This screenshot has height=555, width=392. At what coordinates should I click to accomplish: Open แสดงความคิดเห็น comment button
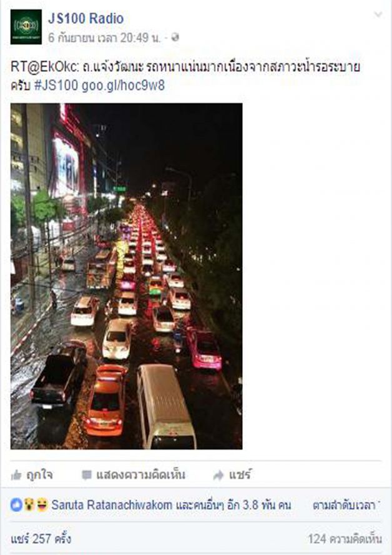[x=133, y=475]
